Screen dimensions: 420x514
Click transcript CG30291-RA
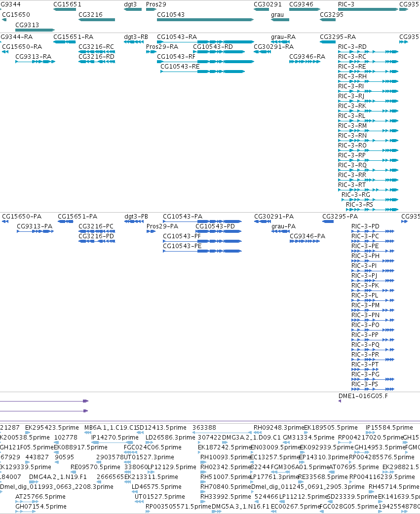(274, 47)
